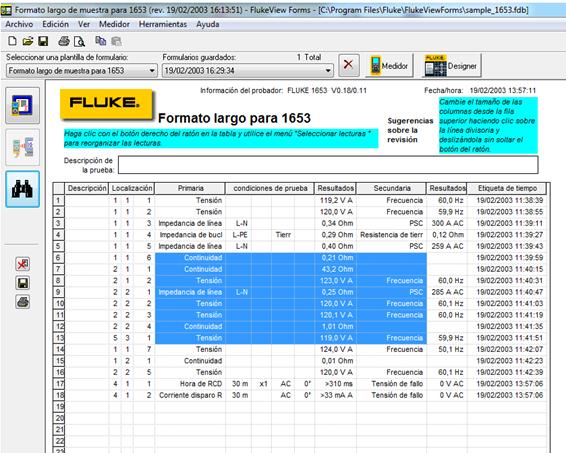Click the Localización column header
566x453 pixels.
coord(132,188)
